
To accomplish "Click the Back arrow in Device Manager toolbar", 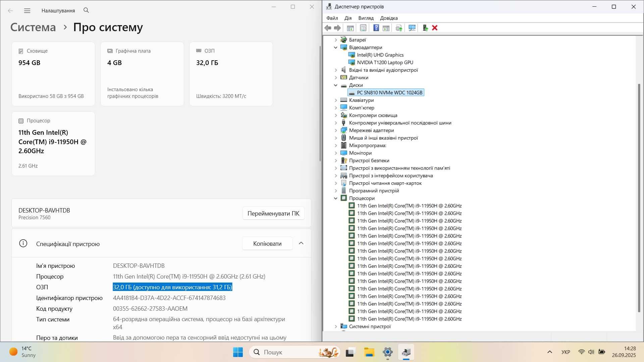I will coord(328,28).
